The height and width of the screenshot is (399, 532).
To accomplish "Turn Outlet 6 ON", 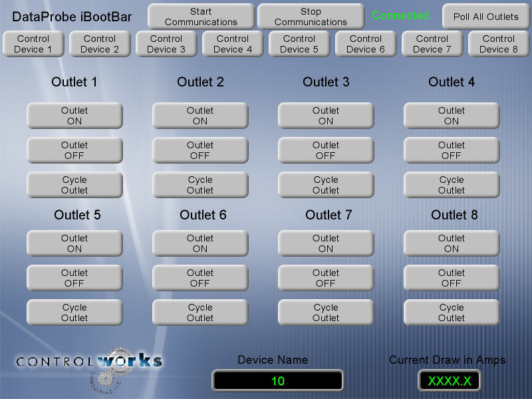I will [x=200, y=243].
